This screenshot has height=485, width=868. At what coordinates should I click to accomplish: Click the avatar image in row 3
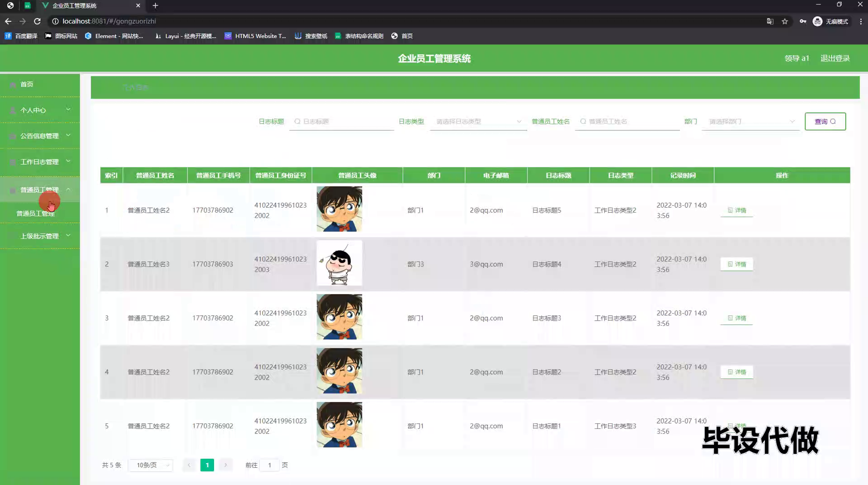coord(340,317)
